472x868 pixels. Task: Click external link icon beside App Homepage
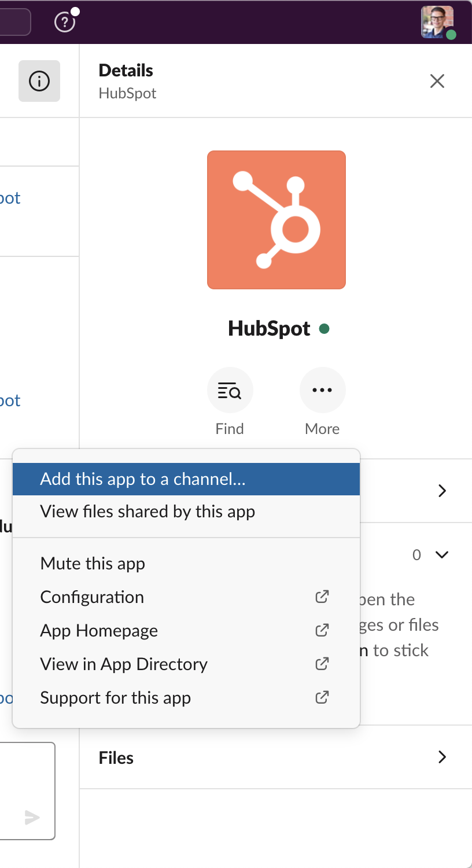pos(322,630)
